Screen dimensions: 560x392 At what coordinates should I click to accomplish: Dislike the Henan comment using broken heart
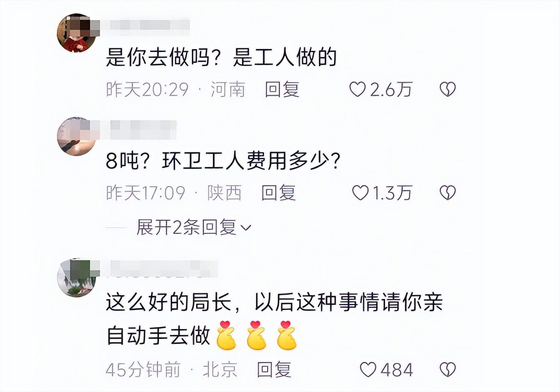(448, 89)
